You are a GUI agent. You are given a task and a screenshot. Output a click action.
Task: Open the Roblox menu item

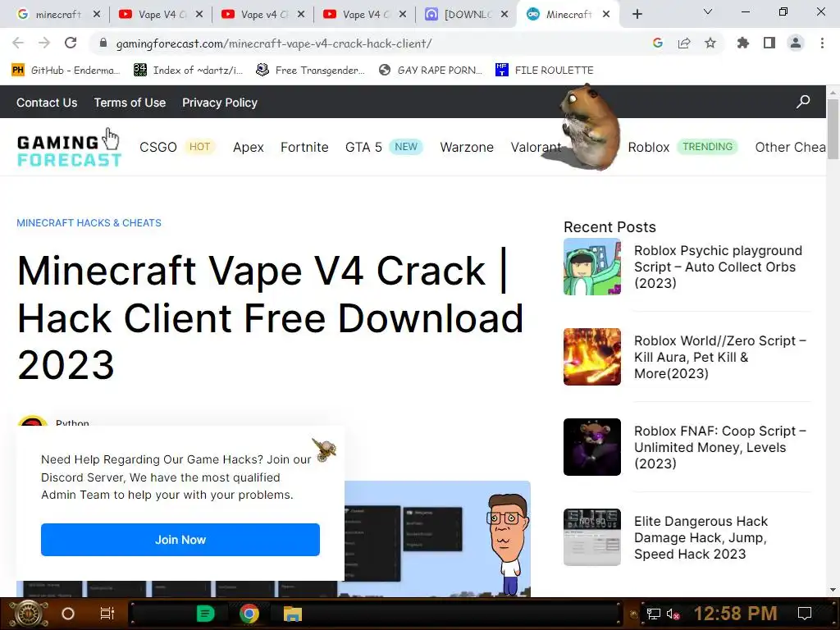click(648, 148)
